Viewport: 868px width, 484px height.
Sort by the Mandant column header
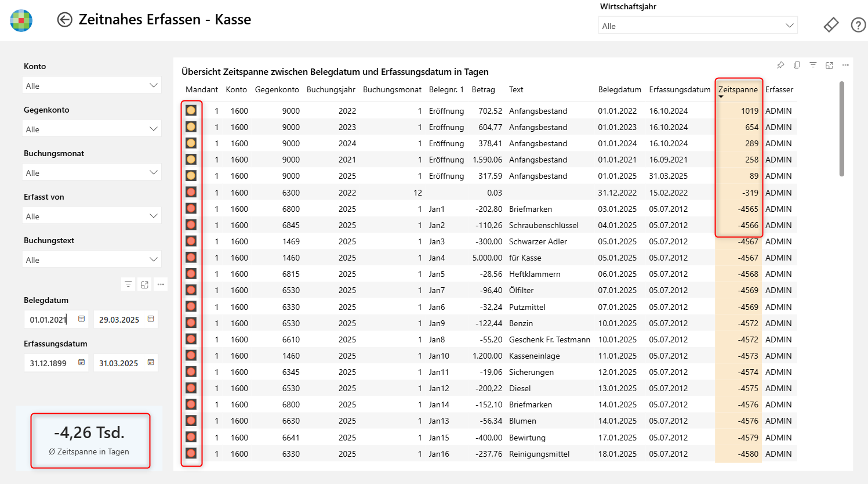tap(202, 89)
